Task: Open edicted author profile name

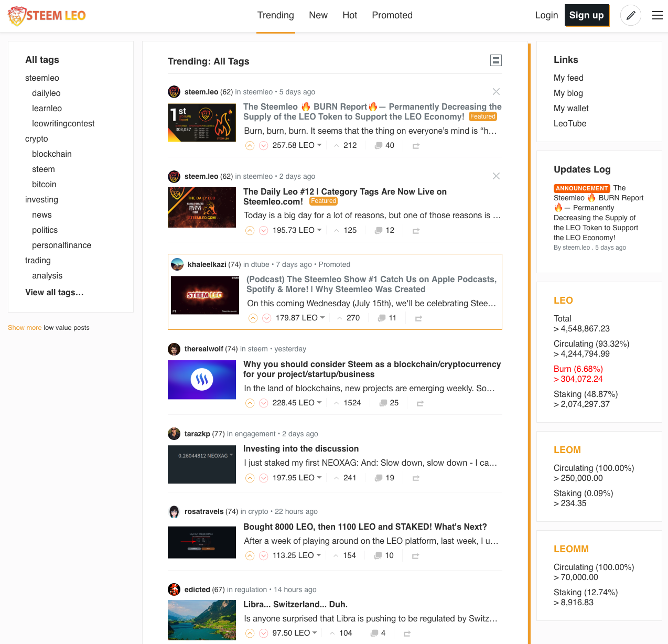Action: [x=197, y=589]
